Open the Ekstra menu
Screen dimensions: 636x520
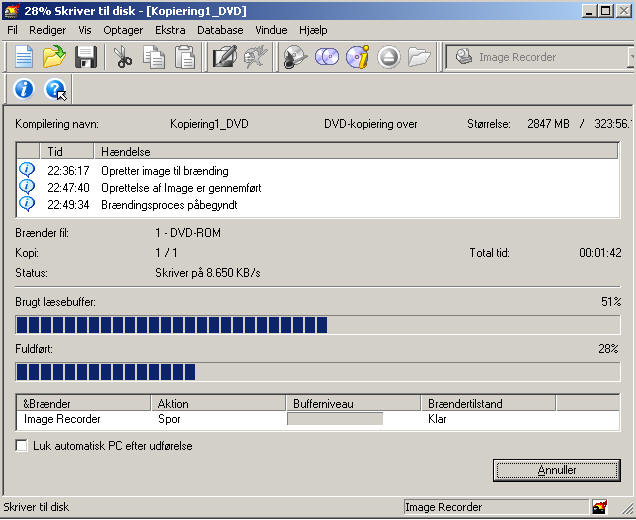170,30
